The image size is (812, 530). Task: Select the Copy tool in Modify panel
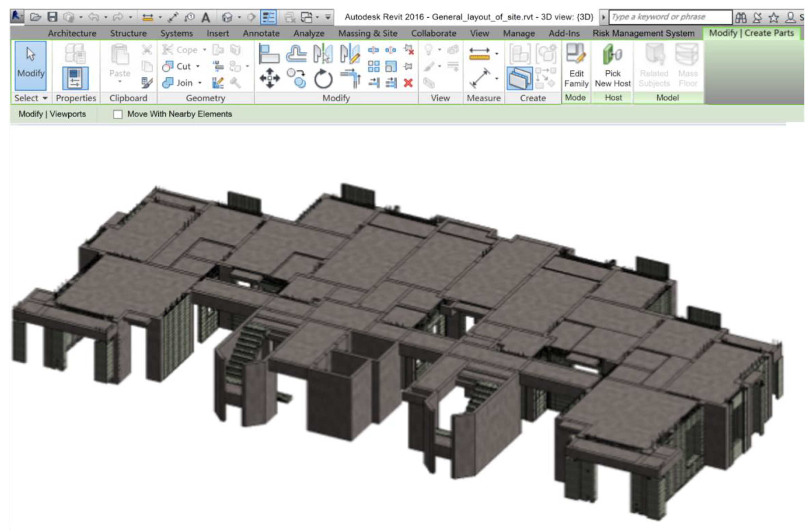(x=296, y=78)
